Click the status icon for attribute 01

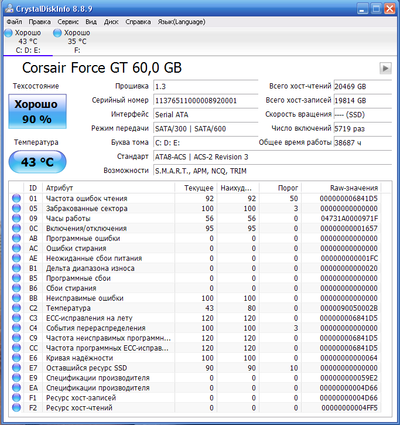pos(16,198)
